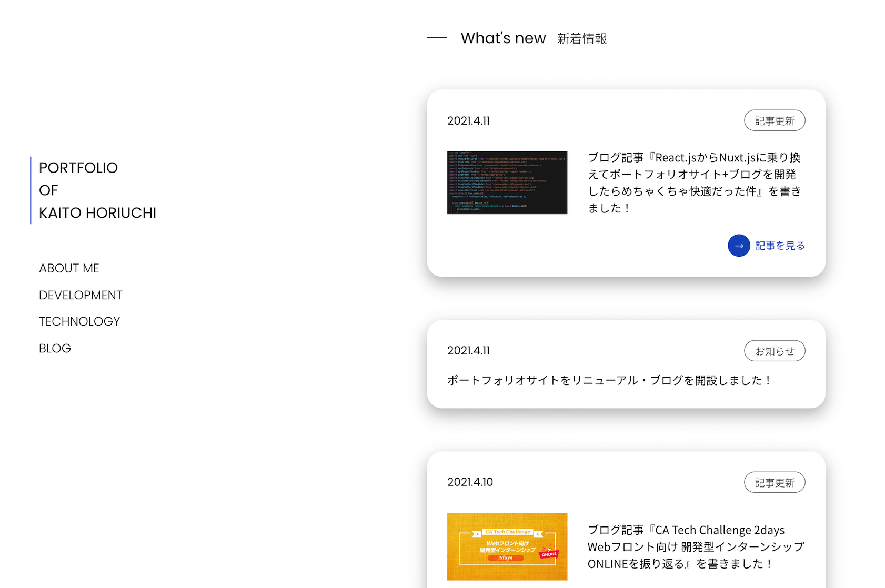Select the code screenshot thumbnail in the top card

pyautogui.click(x=507, y=182)
